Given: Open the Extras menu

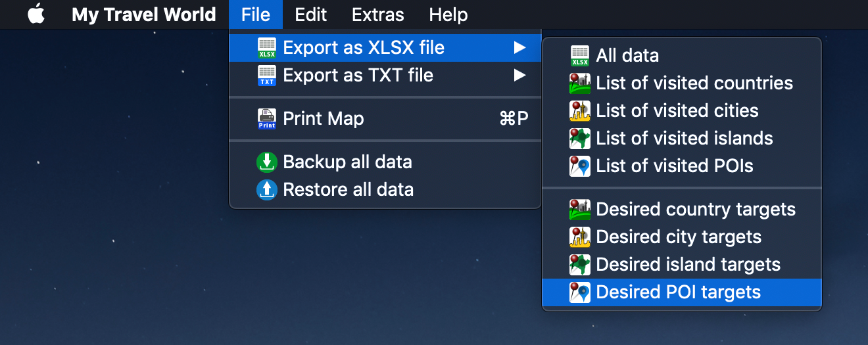Looking at the screenshot, I should 378,14.
